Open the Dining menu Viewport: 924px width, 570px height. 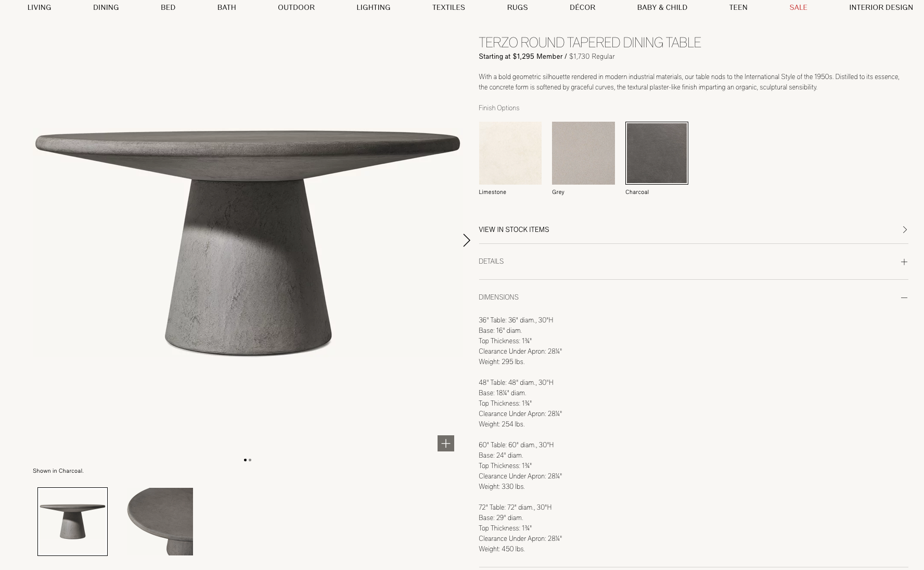(106, 7)
